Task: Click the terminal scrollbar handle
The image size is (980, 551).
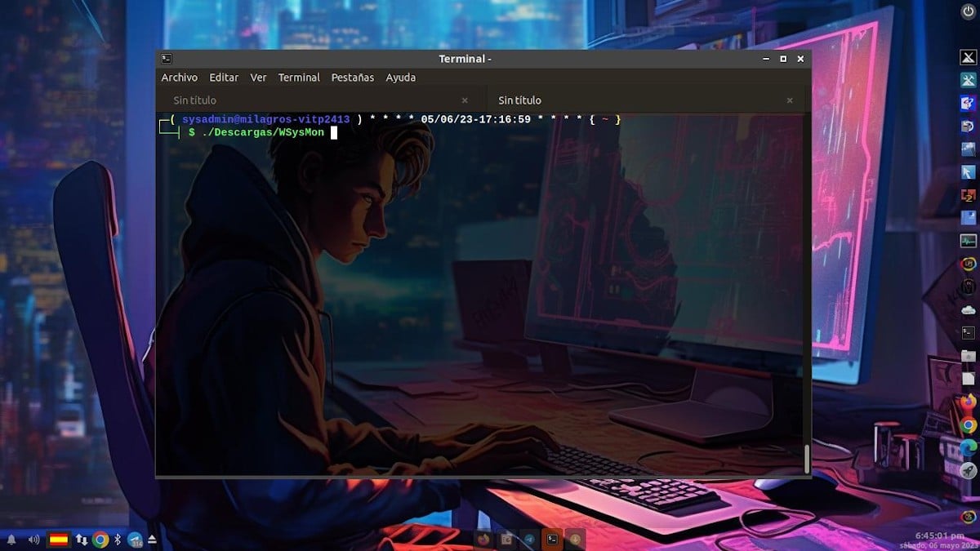Action: [807, 459]
